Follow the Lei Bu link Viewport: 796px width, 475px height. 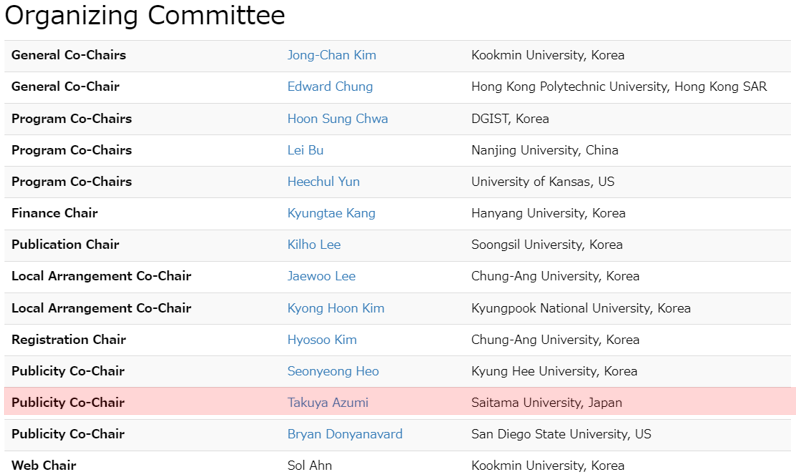305,150
